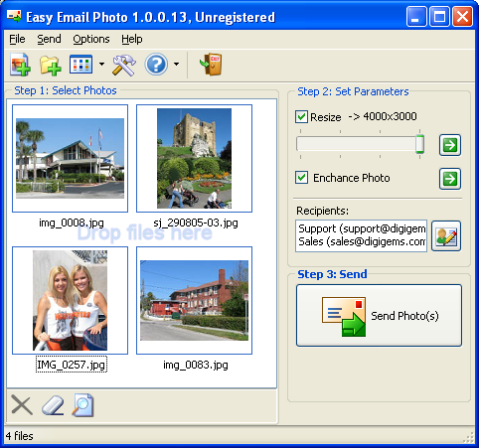Click the Add Photos toolbar icon
This screenshot has width=479, height=448.
point(20,65)
